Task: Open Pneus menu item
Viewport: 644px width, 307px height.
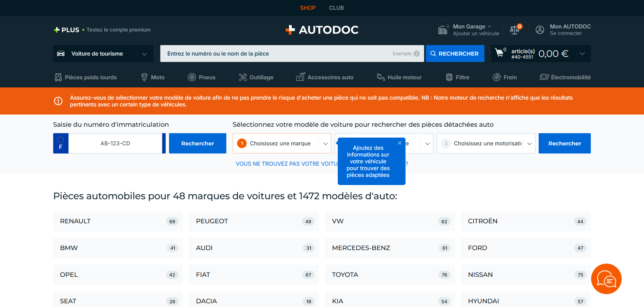Action: click(202, 77)
